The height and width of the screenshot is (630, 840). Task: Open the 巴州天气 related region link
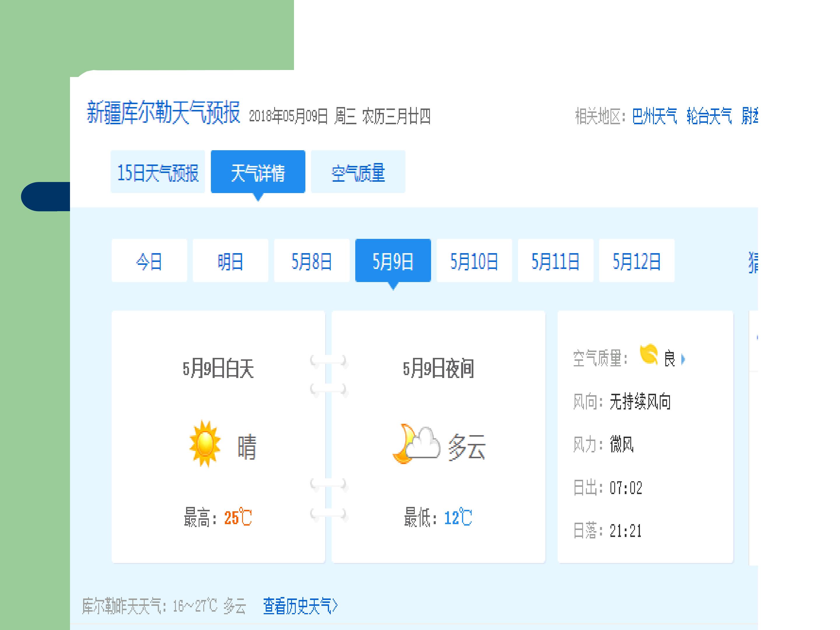pyautogui.click(x=654, y=116)
